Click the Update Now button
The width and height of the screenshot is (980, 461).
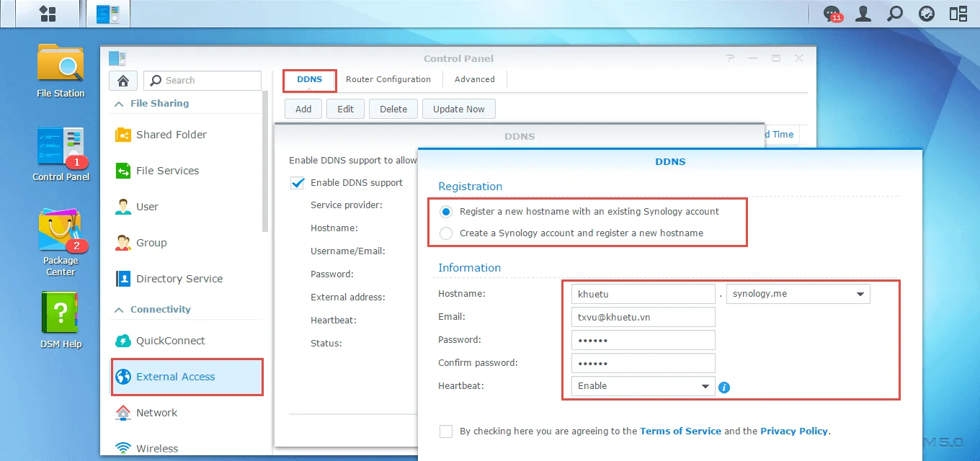458,109
